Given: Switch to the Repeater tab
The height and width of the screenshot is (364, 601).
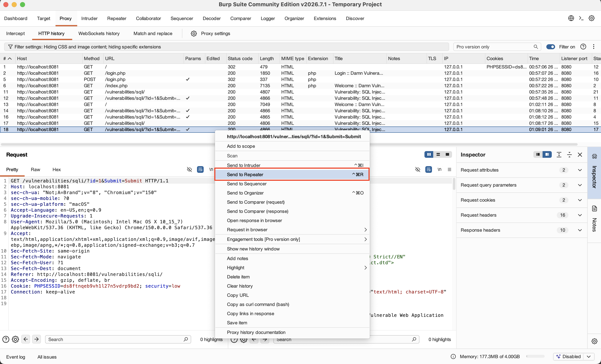Looking at the screenshot, I should tap(117, 18).
